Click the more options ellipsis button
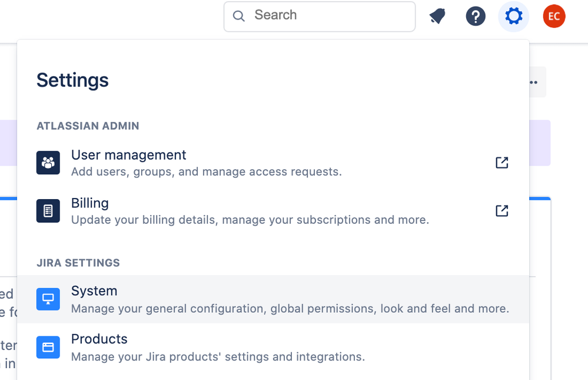Image resolution: width=588 pixels, height=380 pixels. tap(536, 82)
